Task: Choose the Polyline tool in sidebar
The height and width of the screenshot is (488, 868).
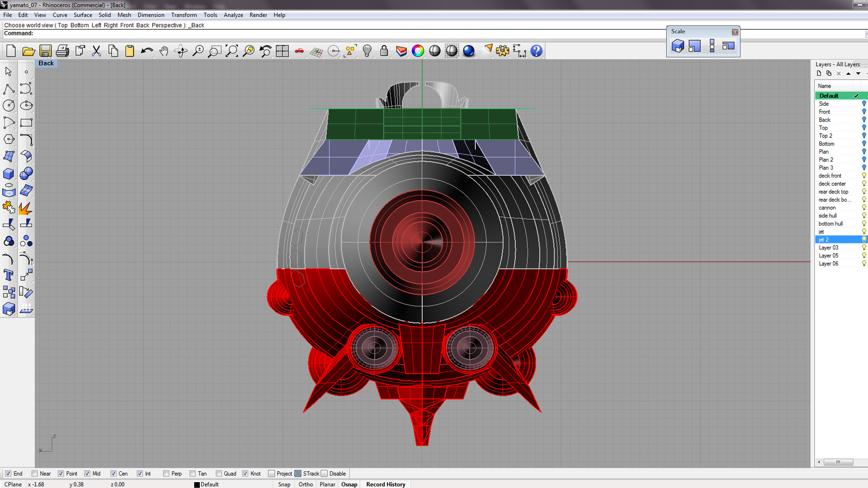Action: [x=9, y=89]
